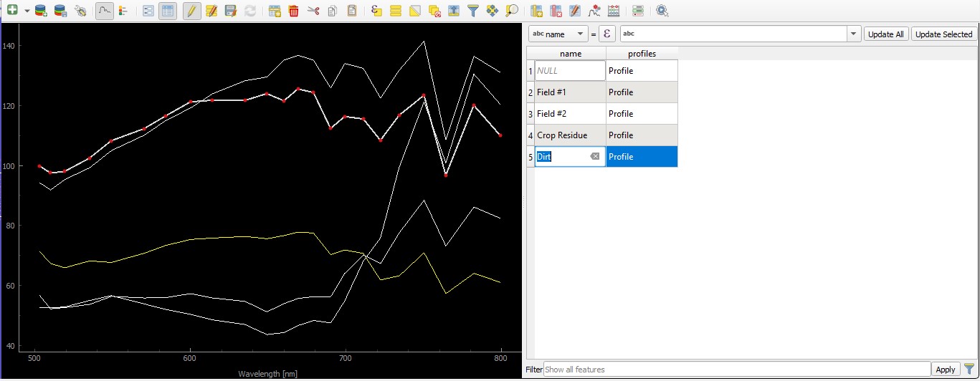Viewport: 980px width, 381px height.
Task: Click the funnel filter icon in toolbar
Action: pyautogui.click(x=472, y=11)
